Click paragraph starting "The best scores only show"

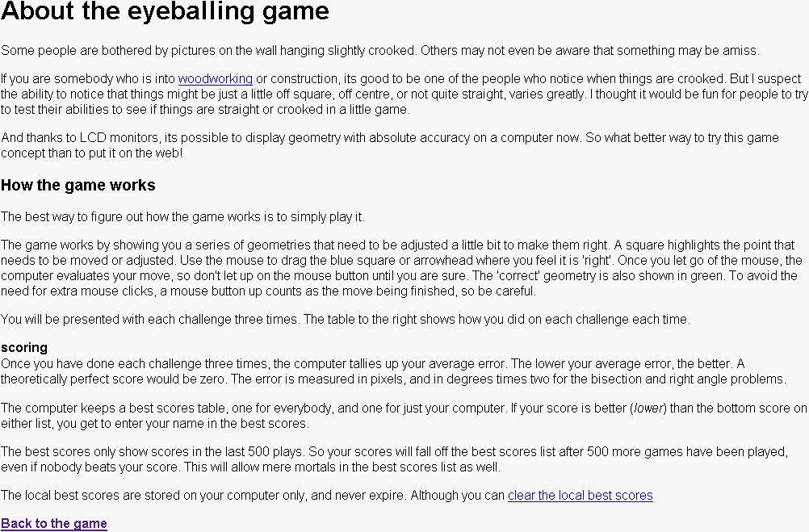tap(388, 459)
